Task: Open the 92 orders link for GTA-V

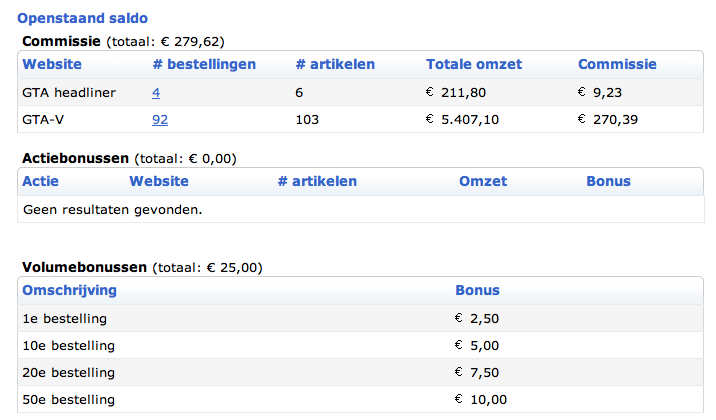Action: [160, 120]
